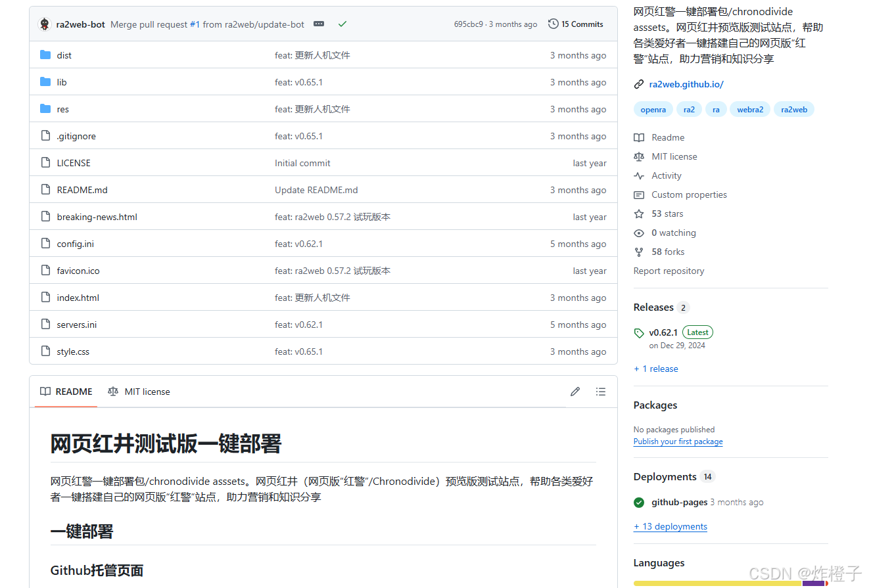Click the LICENSE file icon
Screen dimensions: 871x588
pyautogui.click(x=45, y=163)
